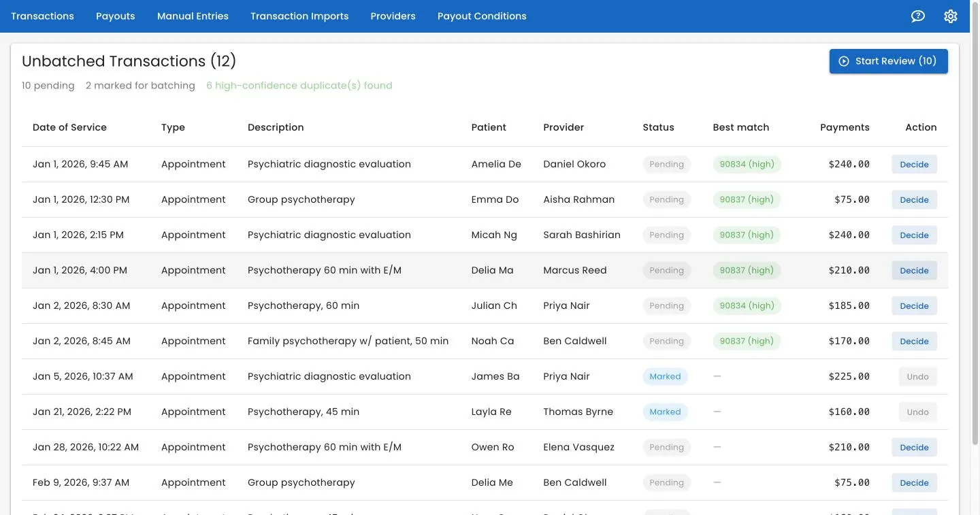Click the Pending status for Owen Ro
Viewport: 980px width, 515px height.
point(666,447)
